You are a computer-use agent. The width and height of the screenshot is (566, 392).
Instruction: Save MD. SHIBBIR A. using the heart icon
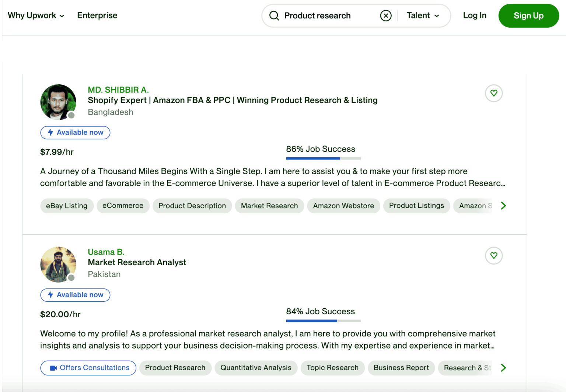[x=494, y=94]
